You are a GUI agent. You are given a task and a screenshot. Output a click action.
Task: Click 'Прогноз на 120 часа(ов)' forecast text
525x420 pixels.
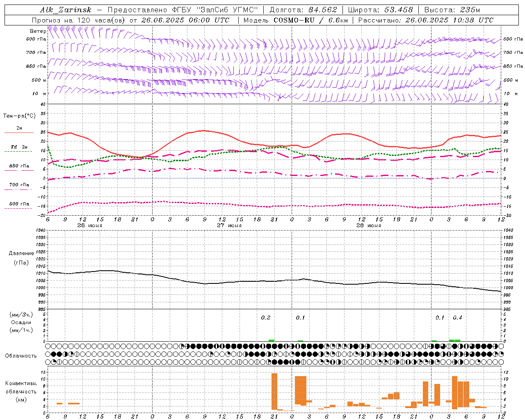click(x=79, y=20)
